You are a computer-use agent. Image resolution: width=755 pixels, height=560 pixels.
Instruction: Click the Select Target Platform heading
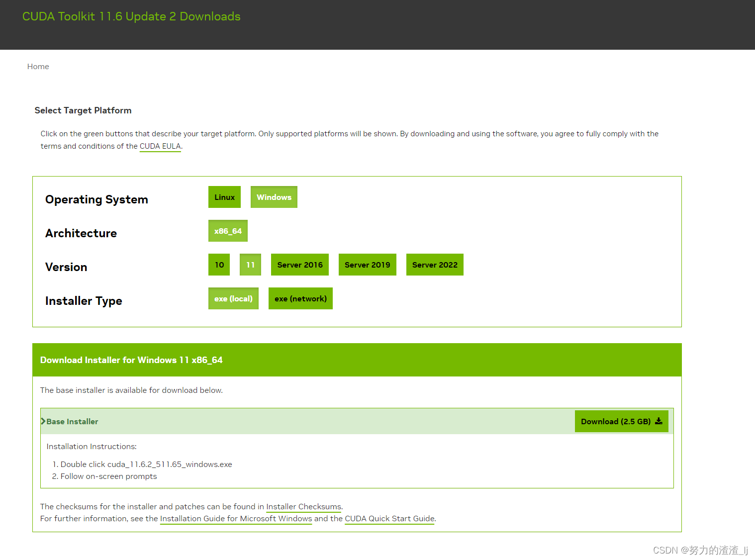point(83,110)
